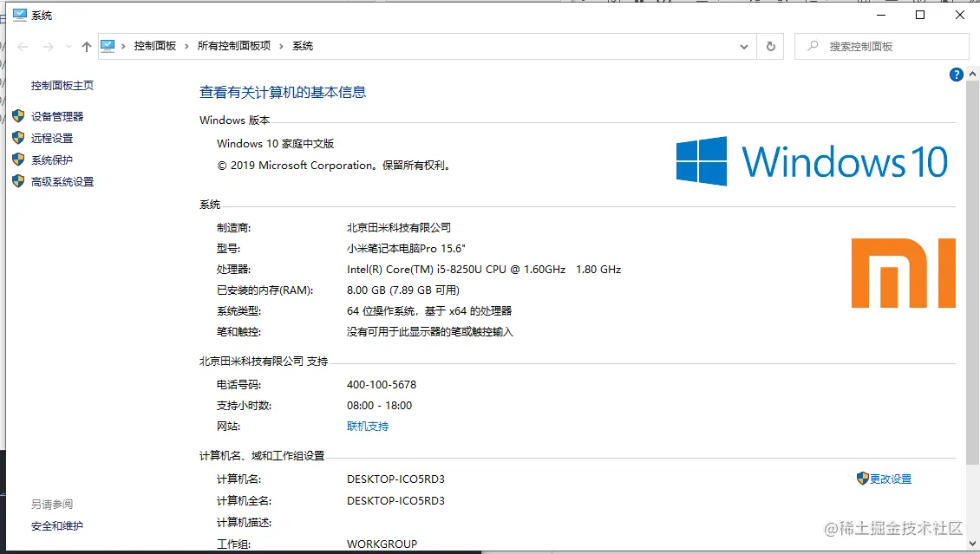
Task: Open 高级系统设置 from sidebar
Action: 62,182
